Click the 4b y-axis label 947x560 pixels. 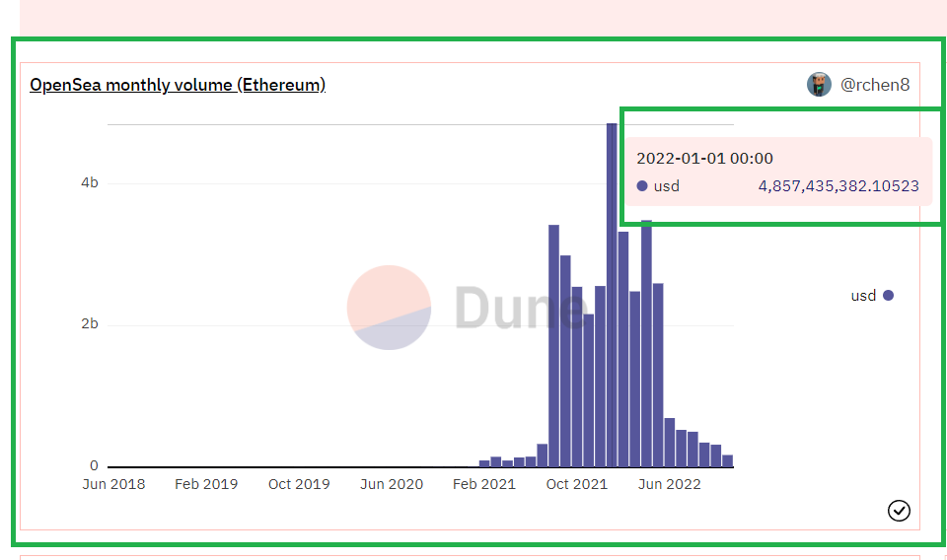[x=90, y=182]
